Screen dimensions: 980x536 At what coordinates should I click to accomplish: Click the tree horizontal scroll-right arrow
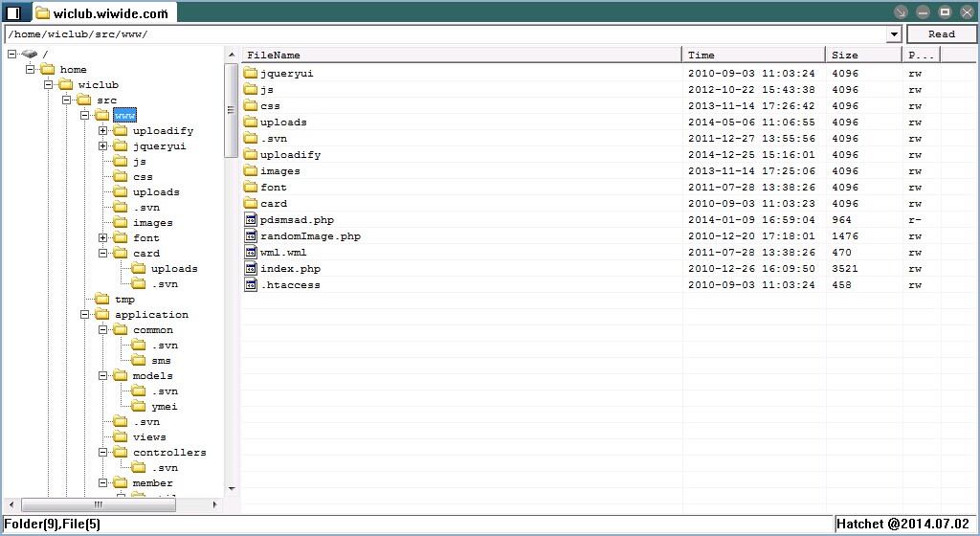pos(215,504)
